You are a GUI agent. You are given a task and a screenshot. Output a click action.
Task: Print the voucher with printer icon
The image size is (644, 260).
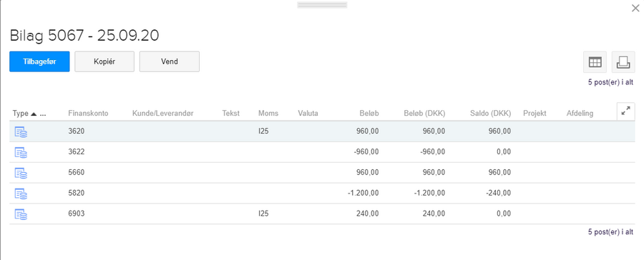pyautogui.click(x=623, y=62)
